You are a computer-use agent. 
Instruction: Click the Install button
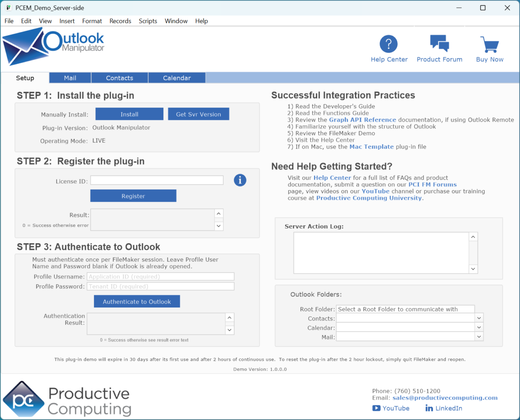pyautogui.click(x=130, y=114)
